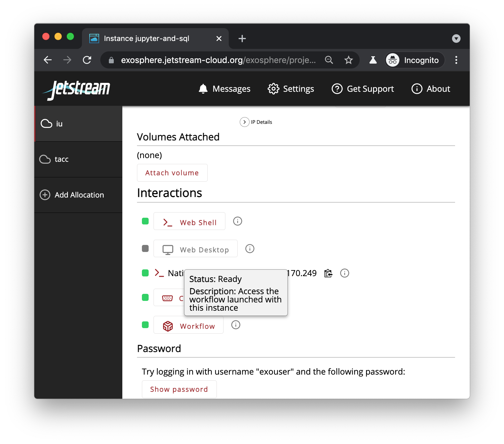Click the green status indicator beside Web Shell
504x444 pixels.
145,221
